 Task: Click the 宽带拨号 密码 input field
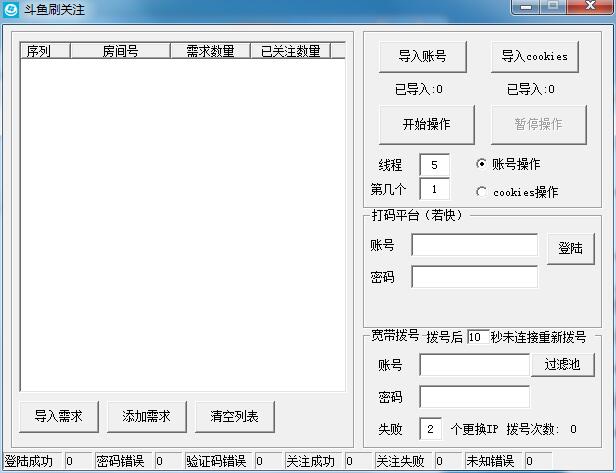pos(475,396)
